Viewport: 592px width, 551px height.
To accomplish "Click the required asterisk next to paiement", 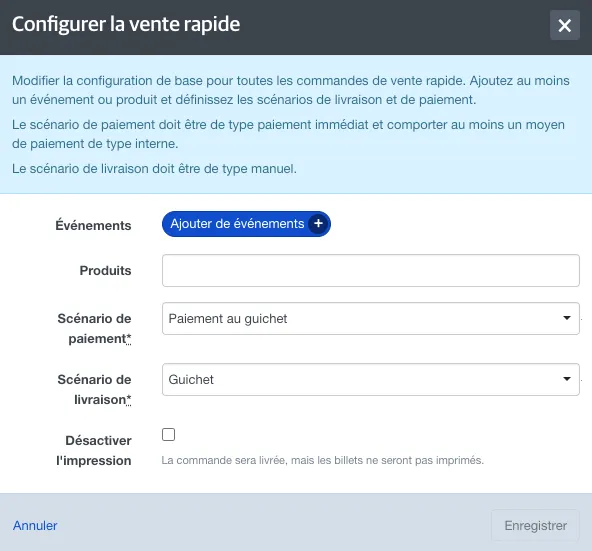I will (x=129, y=339).
